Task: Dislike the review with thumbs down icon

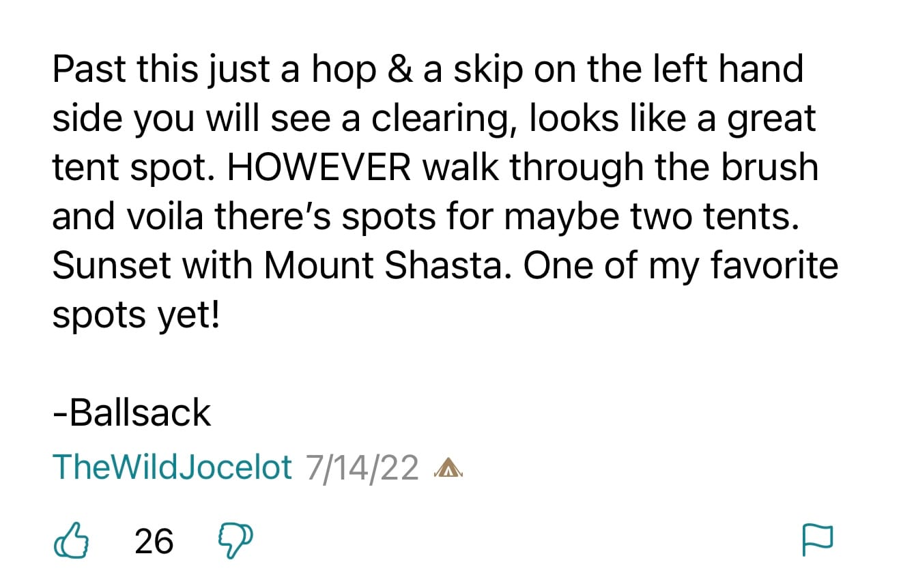Action: (x=235, y=540)
